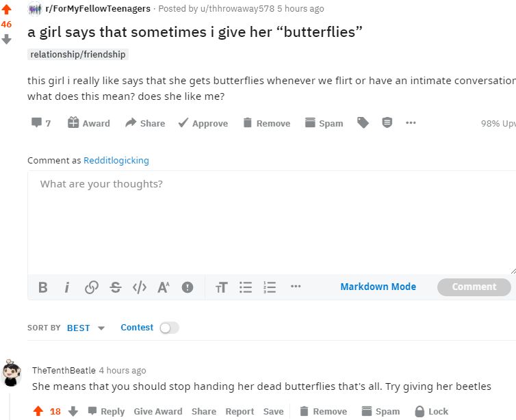Click the post flair tag icon
Image resolution: width=516 pixels, height=420 pixels.
[x=363, y=123]
